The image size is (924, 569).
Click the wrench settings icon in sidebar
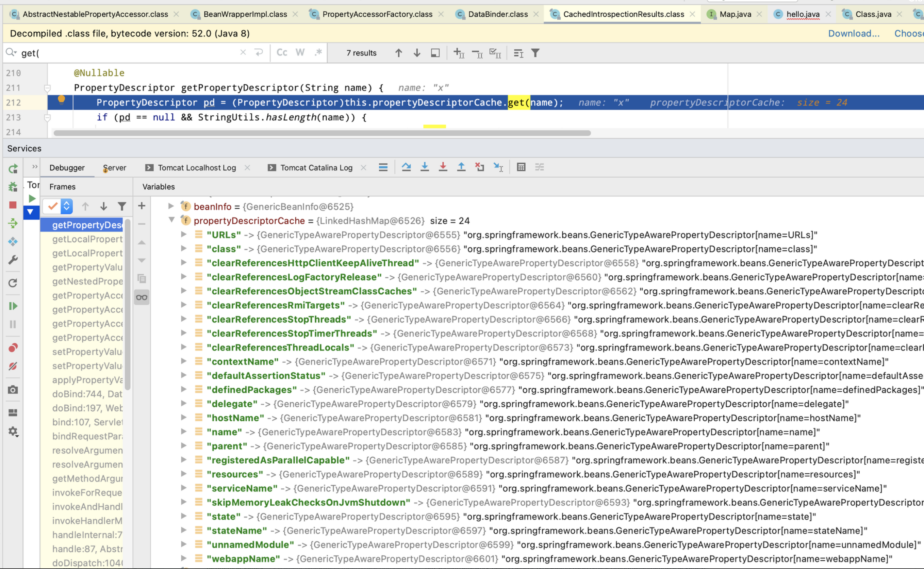click(13, 260)
